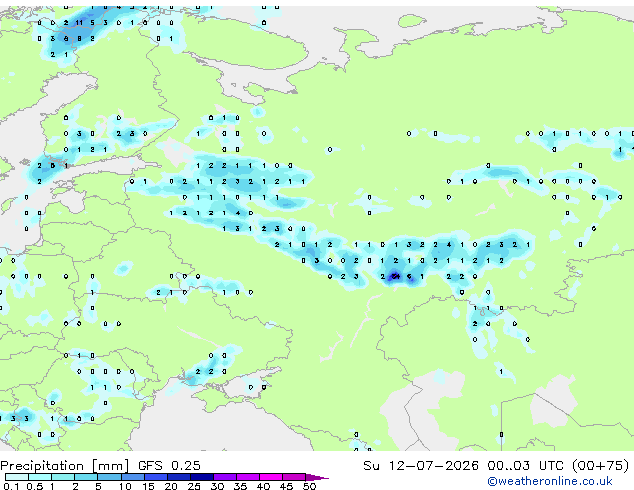Click the "0.5" legend scale label
This screenshot has height=490, width=634.
(x=35, y=486)
